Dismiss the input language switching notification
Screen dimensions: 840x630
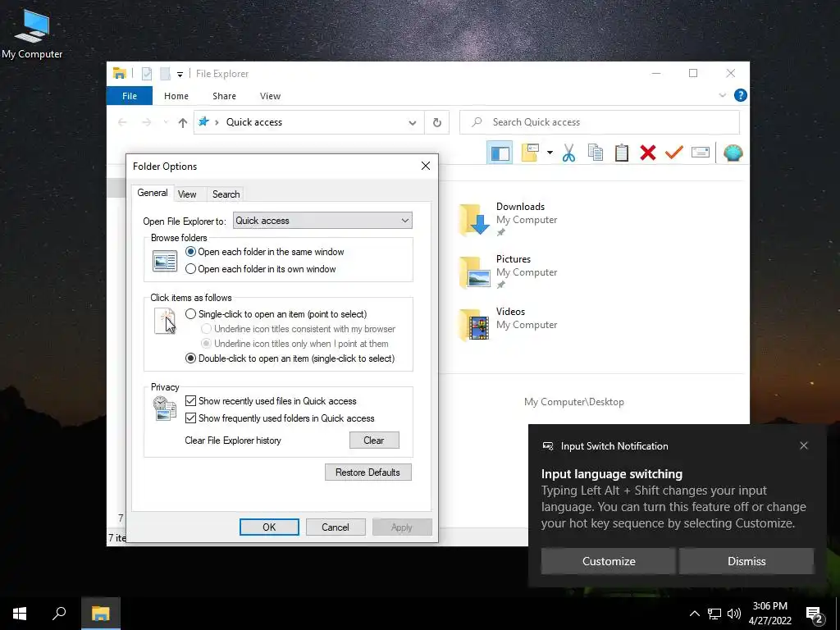(746, 561)
